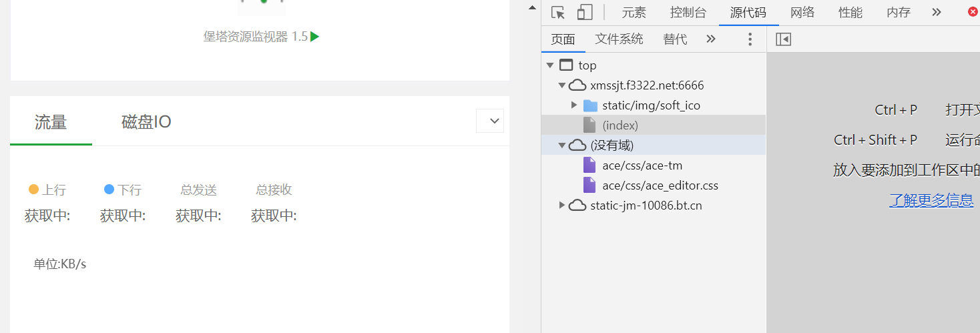The image size is (980, 333).
Task: Select the 流量 tab
Action: pos(51,122)
